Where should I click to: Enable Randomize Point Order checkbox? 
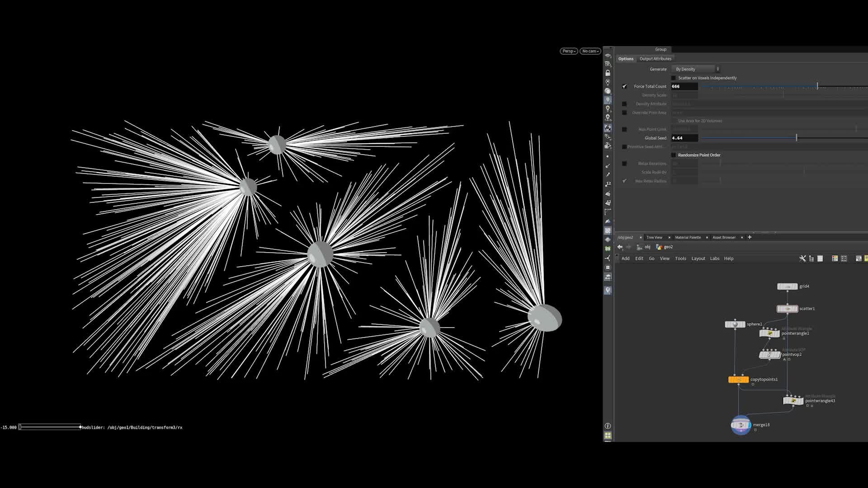[x=673, y=155]
